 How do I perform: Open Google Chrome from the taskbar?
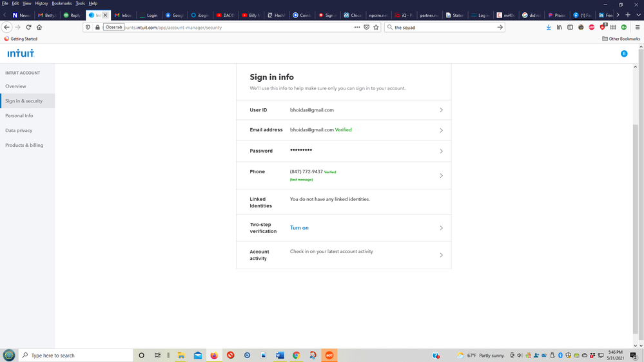(x=296, y=356)
